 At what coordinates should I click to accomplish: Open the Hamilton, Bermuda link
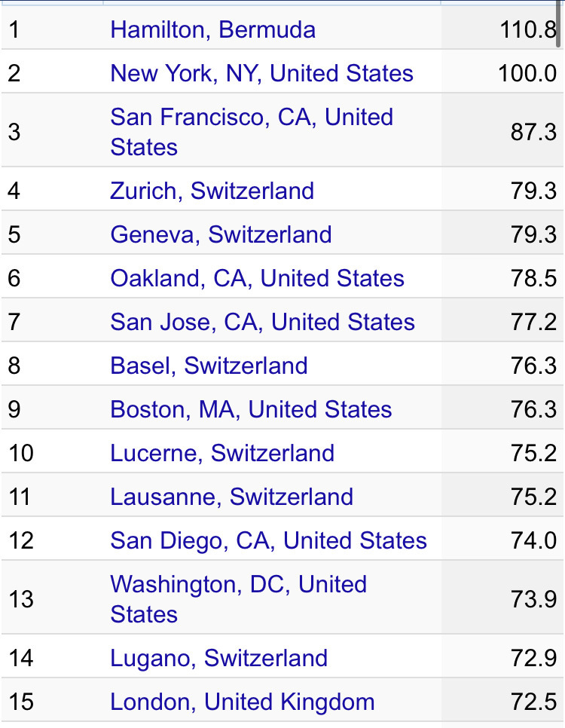(212, 30)
